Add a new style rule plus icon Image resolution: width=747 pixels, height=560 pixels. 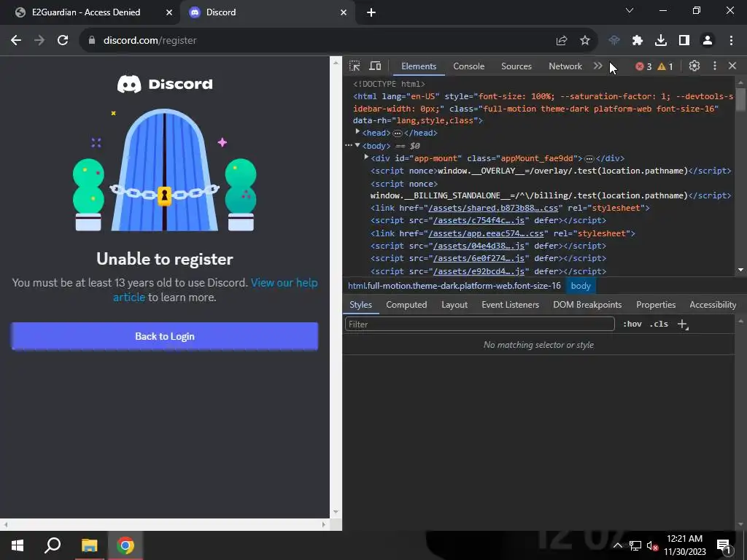click(683, 324)
